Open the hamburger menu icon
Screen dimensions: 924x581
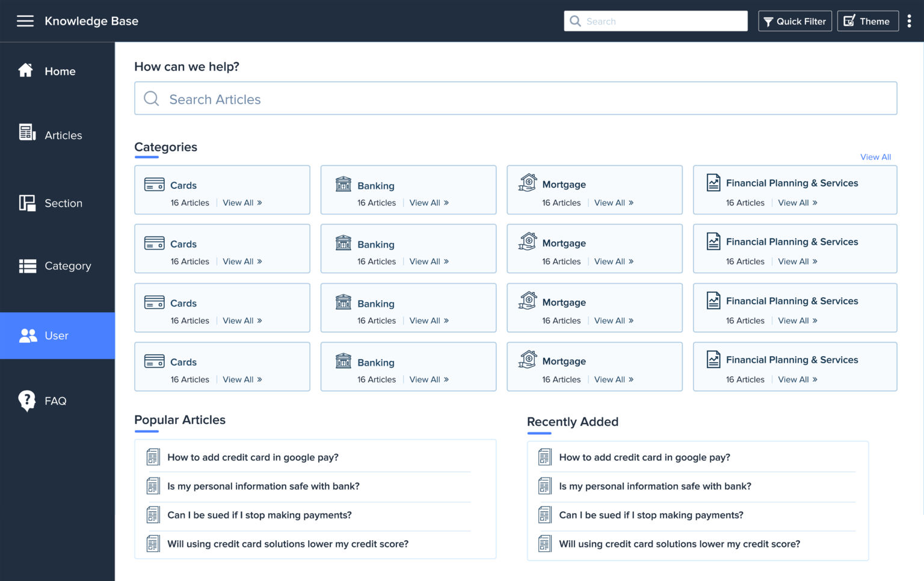[x=25, y=21]
